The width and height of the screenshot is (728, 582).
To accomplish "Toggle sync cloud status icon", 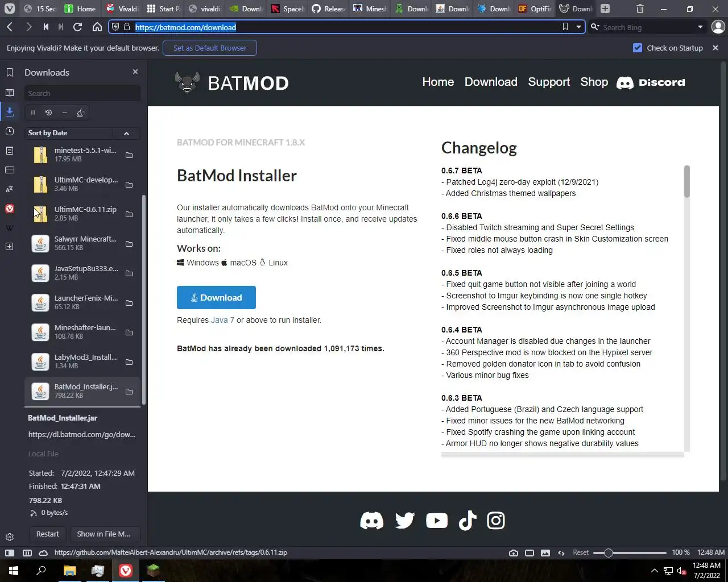I will 43,552.
